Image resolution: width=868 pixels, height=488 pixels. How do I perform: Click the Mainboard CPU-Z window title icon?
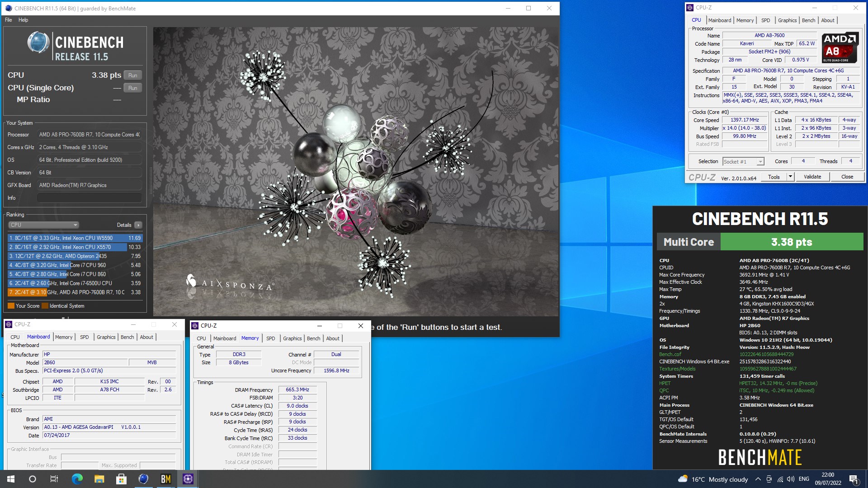point(9,324)
